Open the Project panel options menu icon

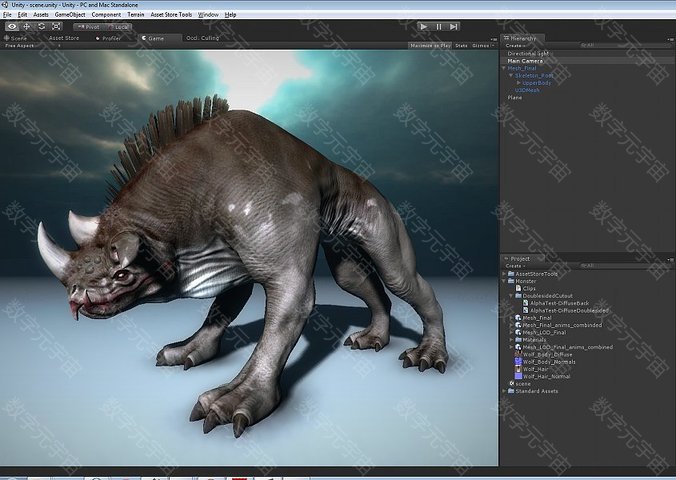coord(670,260)
